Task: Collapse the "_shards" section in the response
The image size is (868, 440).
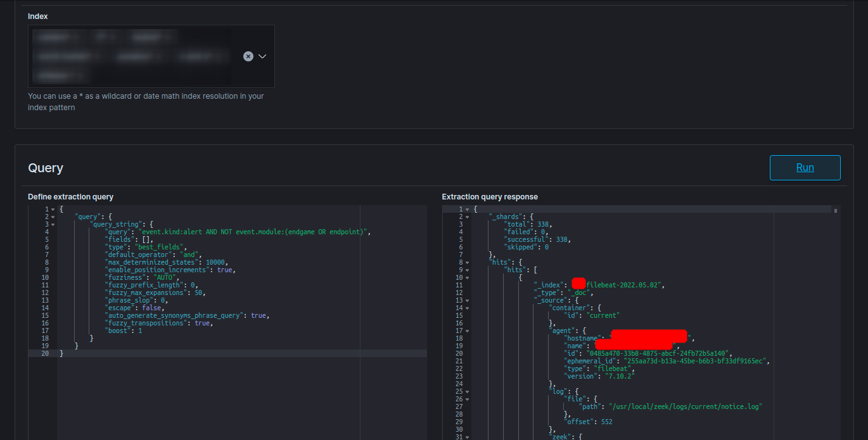Action: (467, 216)
